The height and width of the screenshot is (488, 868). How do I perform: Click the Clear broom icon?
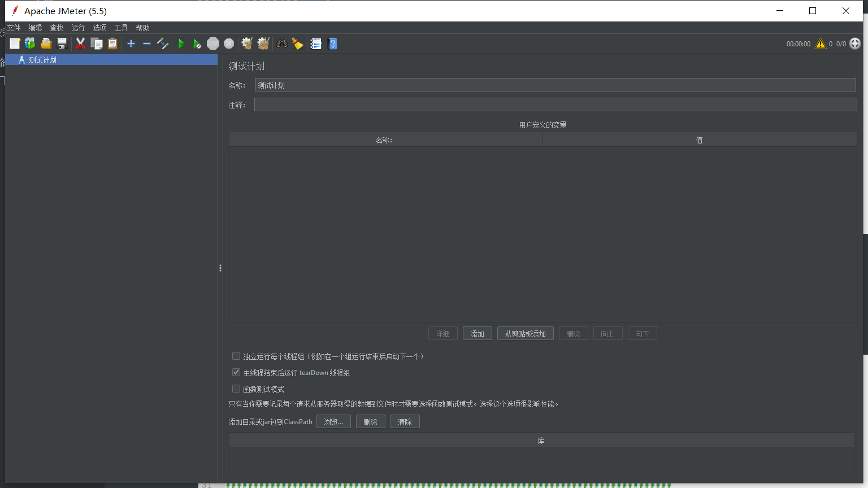click(247, 43)
